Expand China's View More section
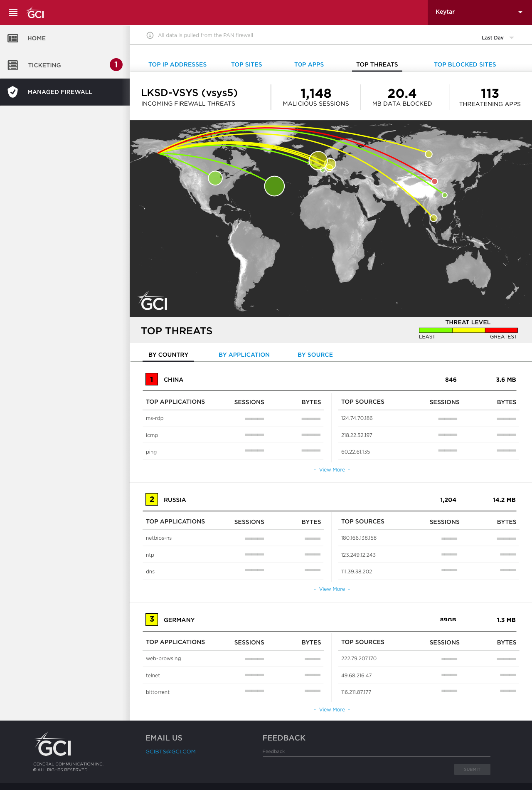 [x=332, y=470]
